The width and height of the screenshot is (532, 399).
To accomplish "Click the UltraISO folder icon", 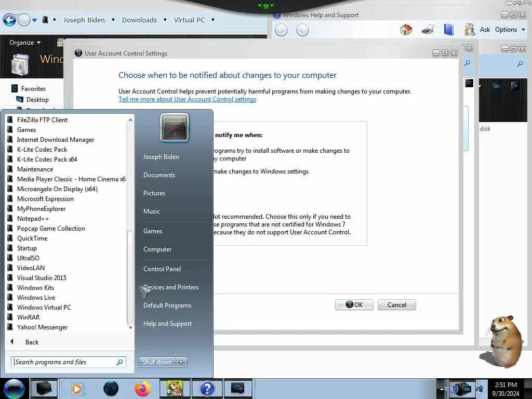I will tap(10, 258).
